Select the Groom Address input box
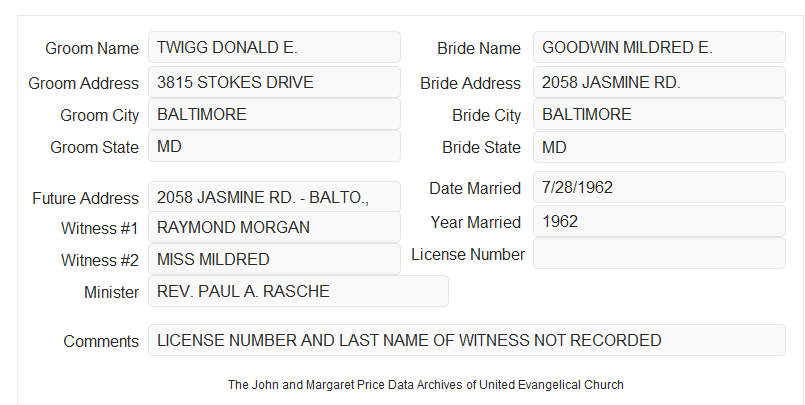This screenshot has width=805, height=405. pyautogui.click(x=274, y=82)
